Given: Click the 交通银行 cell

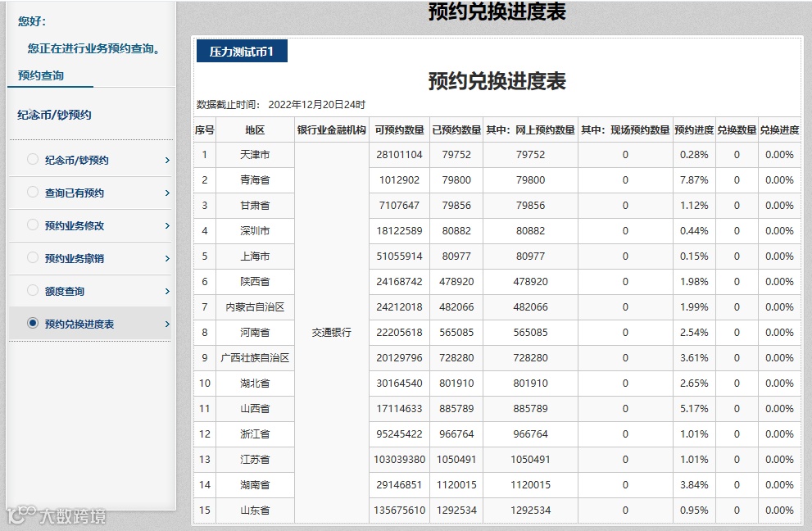Looking at the screenshot, I should 331,333.
